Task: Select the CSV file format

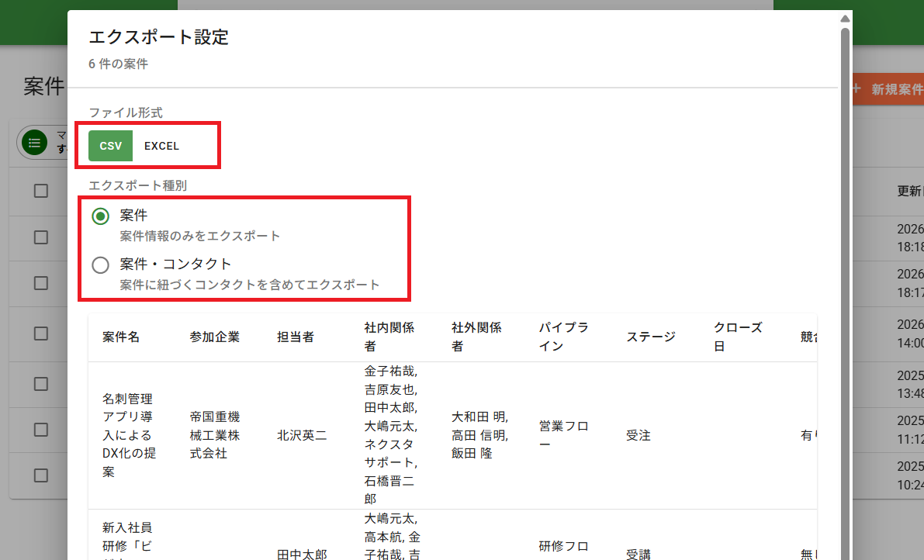Action: (x=111, y=146)
